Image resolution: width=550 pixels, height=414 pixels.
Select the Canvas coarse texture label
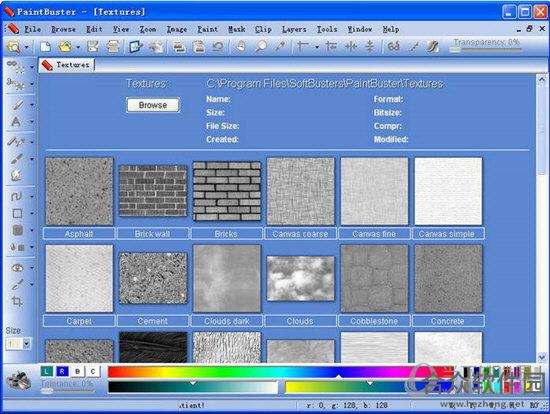click(300, 234)
